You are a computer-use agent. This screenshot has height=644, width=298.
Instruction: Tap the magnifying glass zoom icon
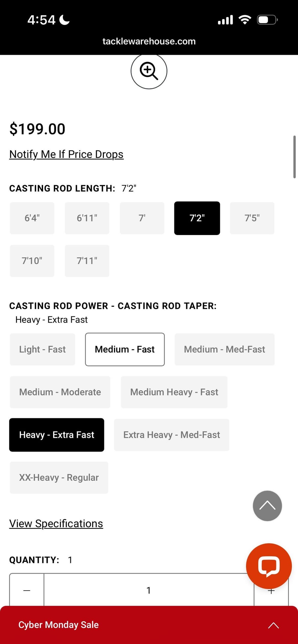pos(149,71)
